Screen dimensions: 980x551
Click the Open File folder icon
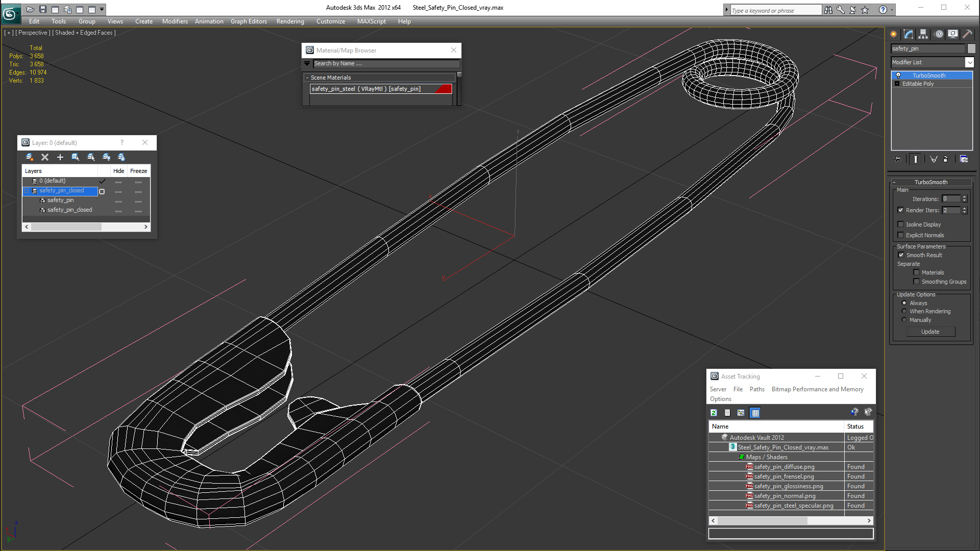(31, 9)
